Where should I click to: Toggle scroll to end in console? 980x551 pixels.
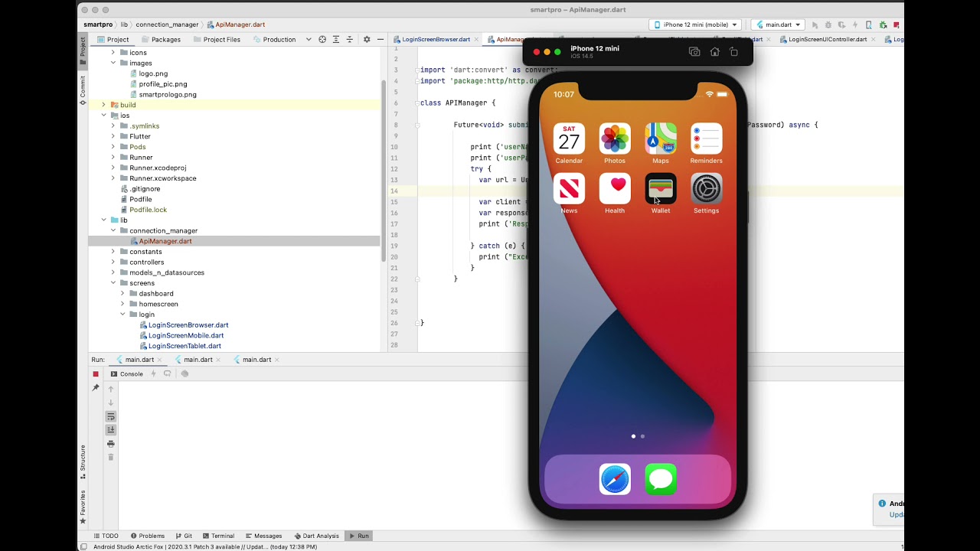tap(111, 430)
